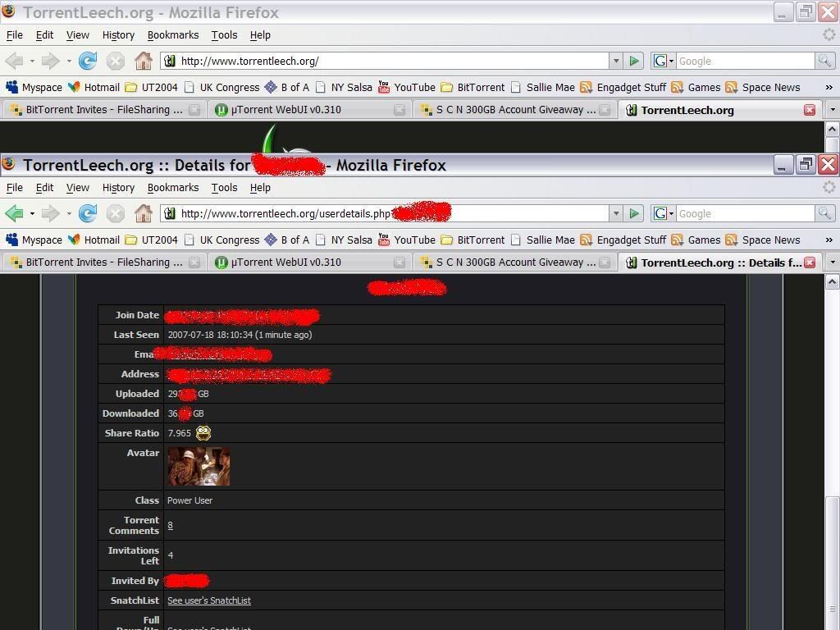840x630 pixels.
Task: Open Hotmail bookmark in front window
Action: pos(94,240)
